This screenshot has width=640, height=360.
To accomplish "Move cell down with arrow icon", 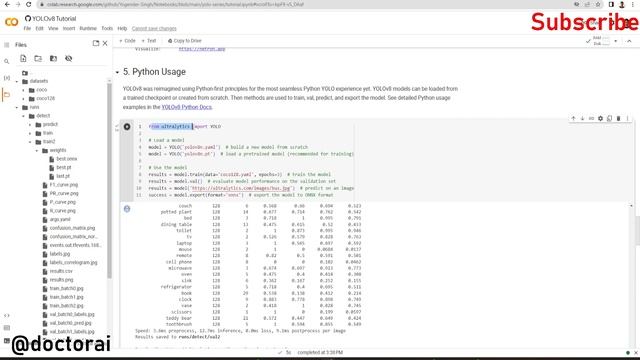I will pyautogui.click(x=582, y=118).
